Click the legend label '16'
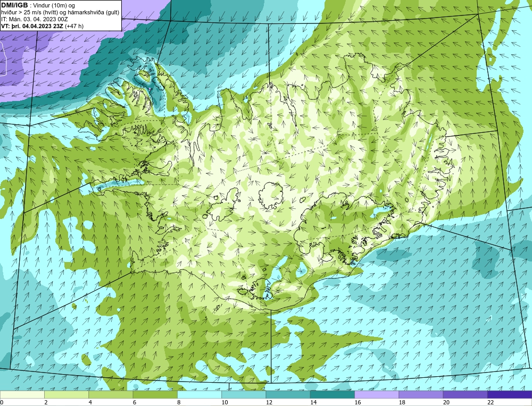The height and width of the screenshot is (406, 532). 358,403
